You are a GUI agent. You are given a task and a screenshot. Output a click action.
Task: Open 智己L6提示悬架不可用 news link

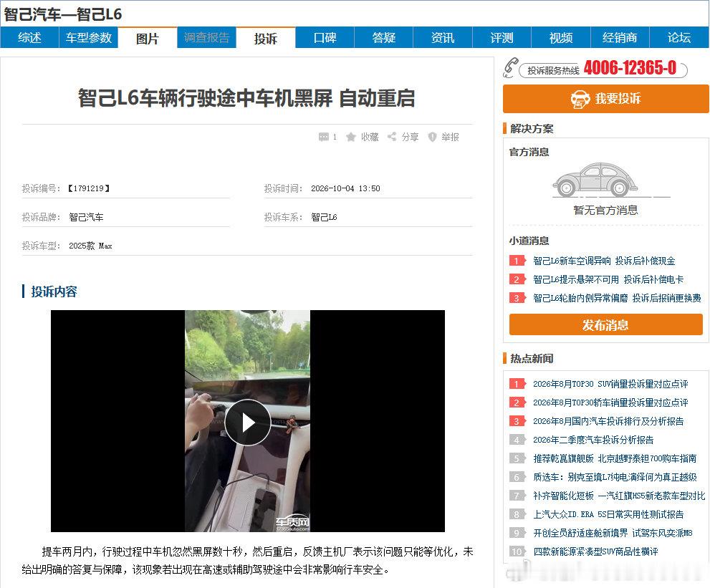608,279
